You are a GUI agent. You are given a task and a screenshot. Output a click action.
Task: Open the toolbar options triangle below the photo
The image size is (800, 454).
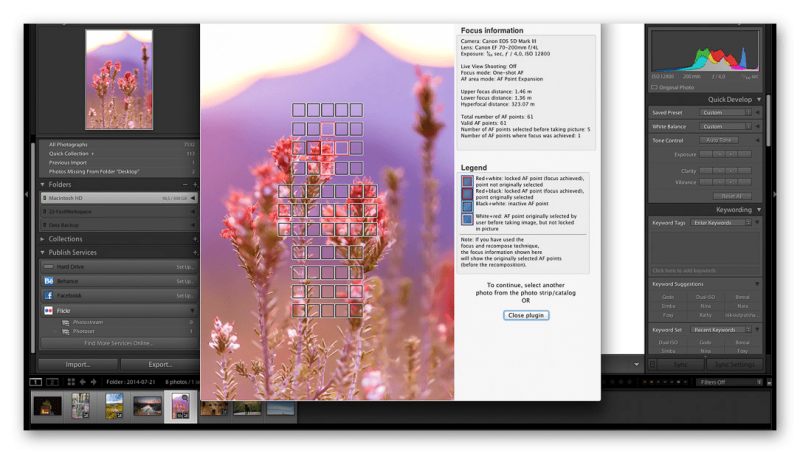[x=636, y=364]
